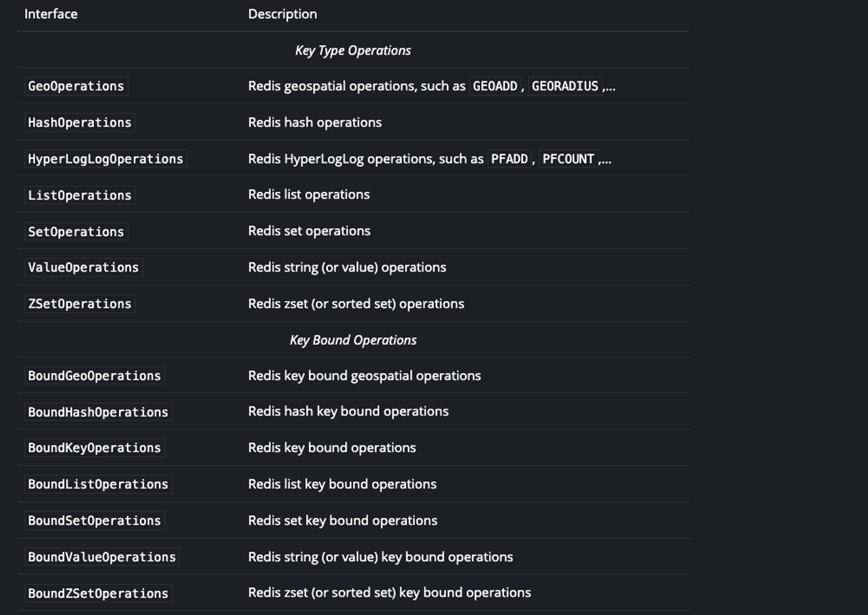The image size is (868, 615).
Task: Click the ValueOperations interface name
Action: (83, 267)
